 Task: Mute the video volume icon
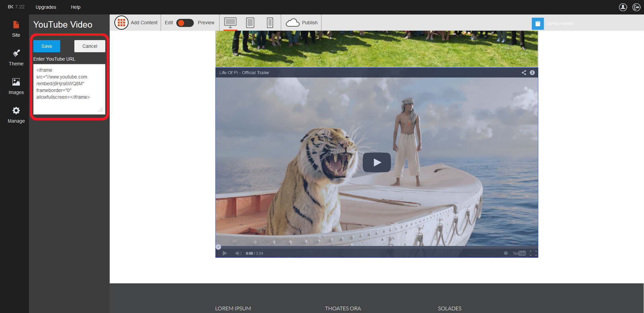[238, 253]
